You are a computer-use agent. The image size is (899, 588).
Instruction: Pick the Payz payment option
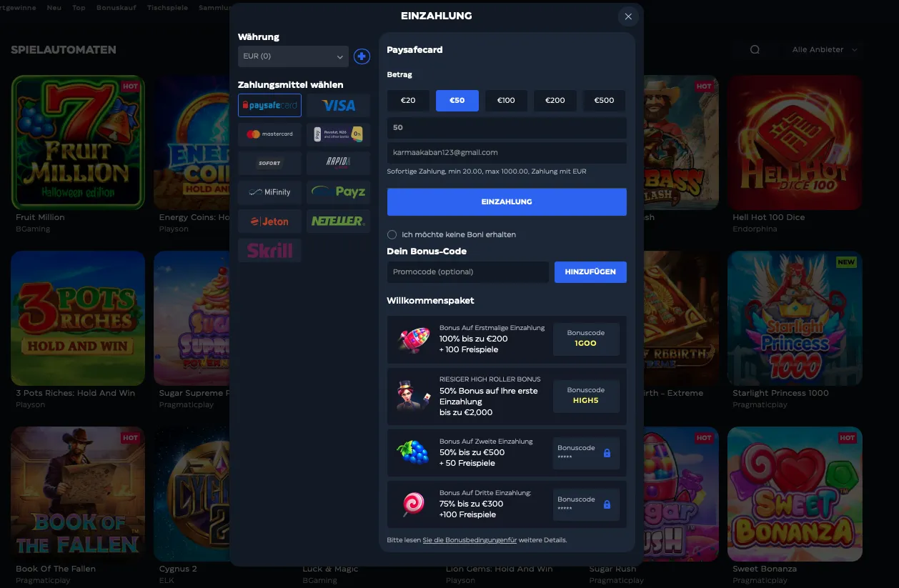(338, 191)
